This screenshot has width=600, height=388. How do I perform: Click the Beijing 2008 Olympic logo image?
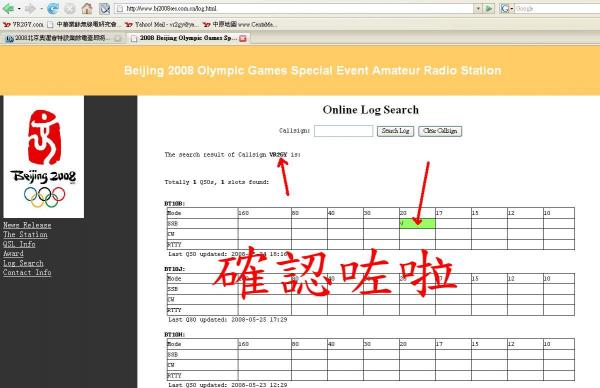click(44, 157)
